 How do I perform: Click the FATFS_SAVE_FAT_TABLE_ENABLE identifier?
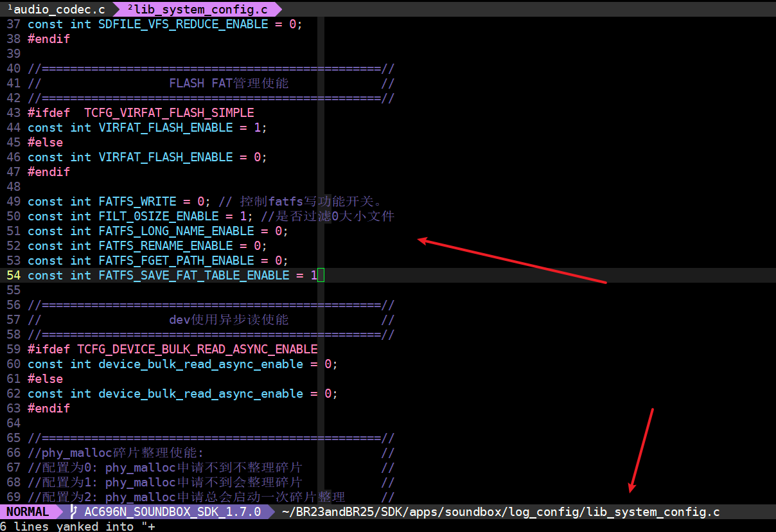click(194, 276)
